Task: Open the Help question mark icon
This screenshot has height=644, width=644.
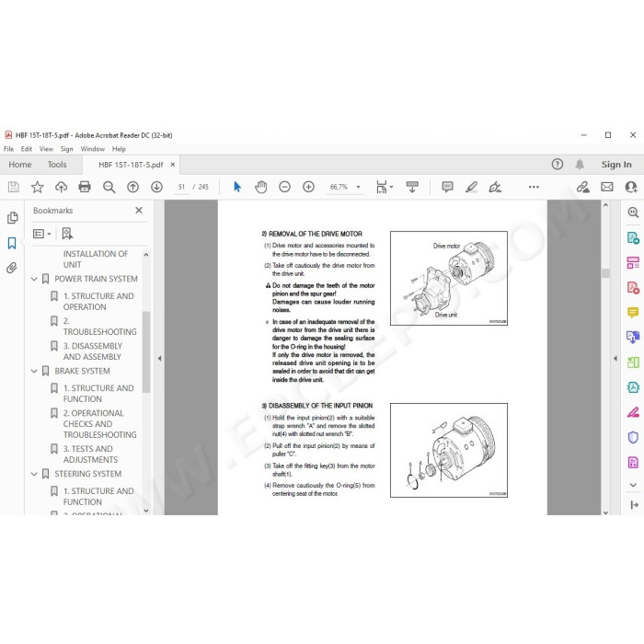Action: click(x=558, y=165)
